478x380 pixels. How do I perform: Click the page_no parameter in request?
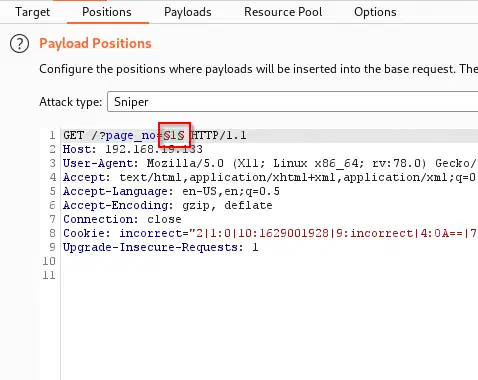tap(130, 136)
